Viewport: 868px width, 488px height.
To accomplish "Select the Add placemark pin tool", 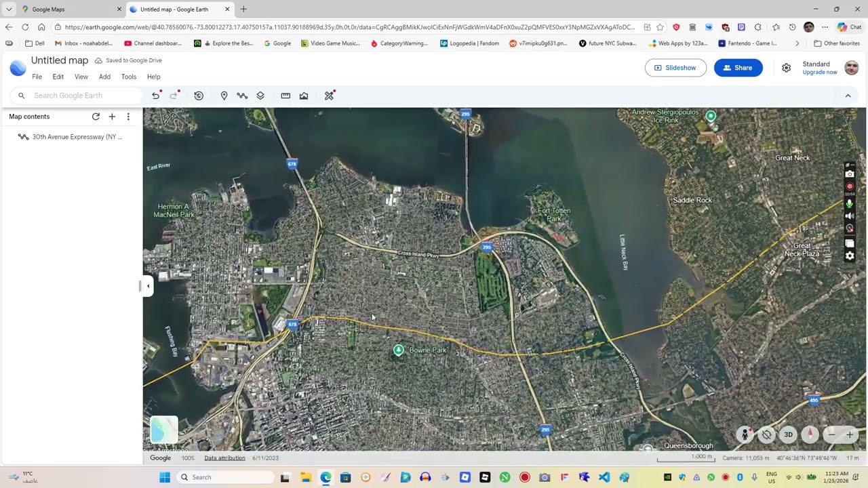I will [x=224, y=96].
